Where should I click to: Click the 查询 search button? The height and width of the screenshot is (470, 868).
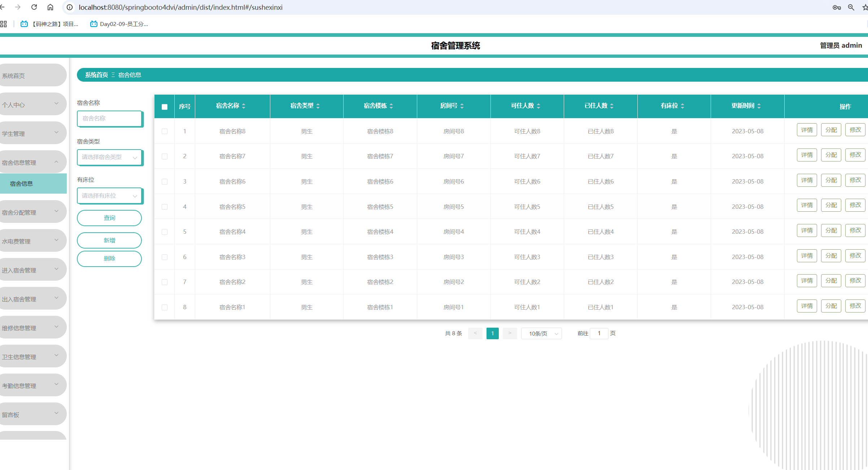pyautogui.click(x=109, y=218)
